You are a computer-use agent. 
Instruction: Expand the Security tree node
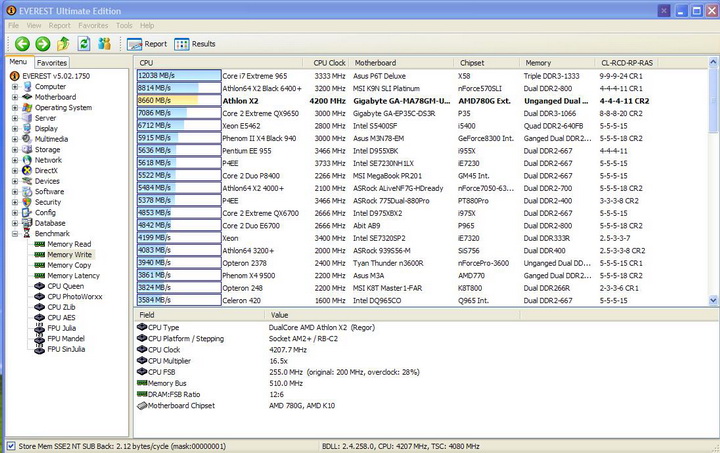click(x=15, y=202)
